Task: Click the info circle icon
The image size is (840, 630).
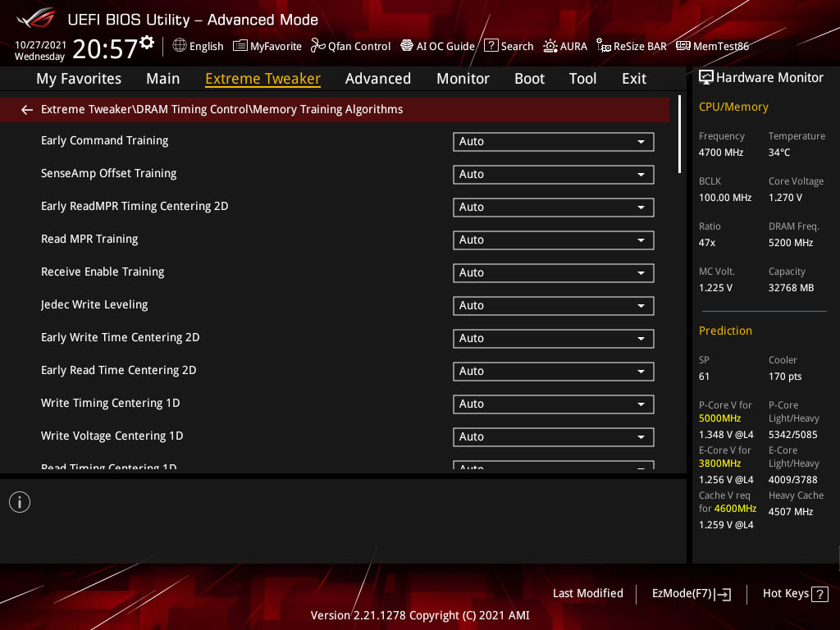Action: [x=20, y=502]
